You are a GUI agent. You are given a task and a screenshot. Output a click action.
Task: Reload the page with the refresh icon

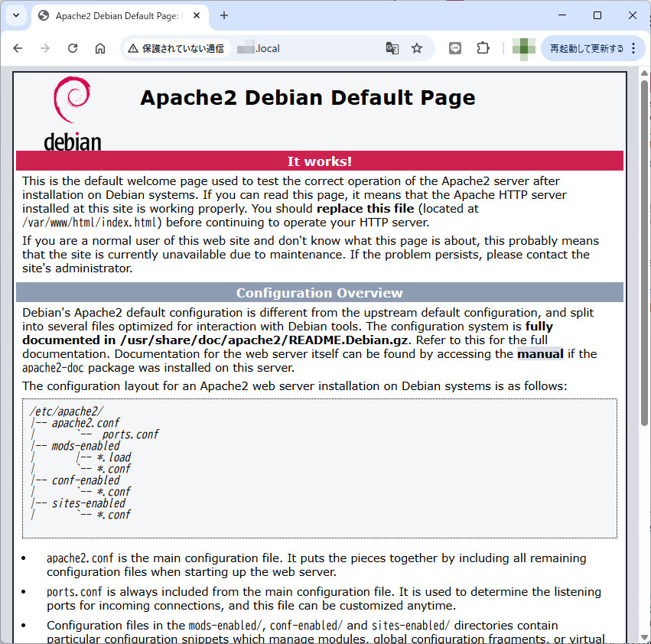coord(73,49)
